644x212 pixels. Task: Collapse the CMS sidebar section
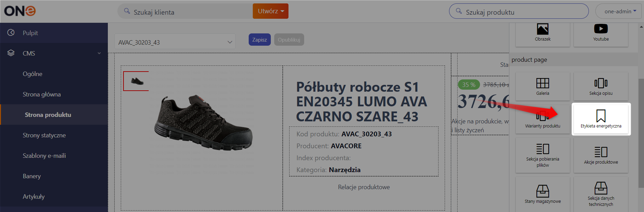(54, 53)
